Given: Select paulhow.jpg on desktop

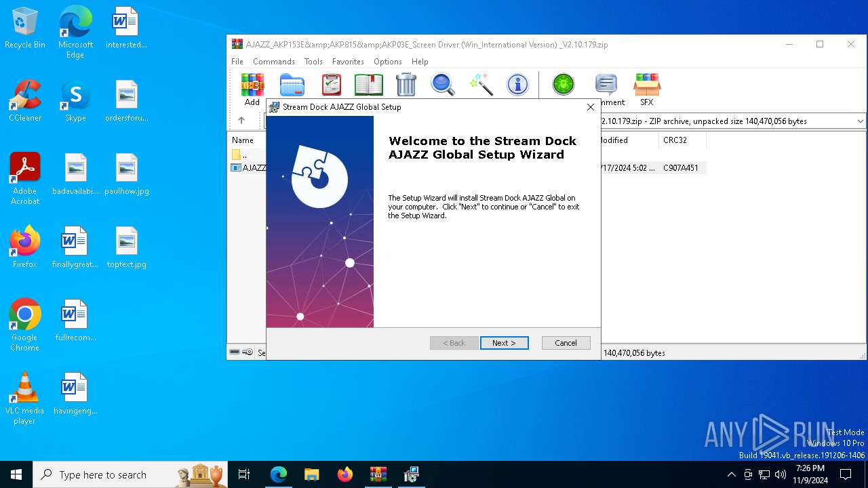Looking at the screenshot, I should pyautogui.click(x=126, y=174).
